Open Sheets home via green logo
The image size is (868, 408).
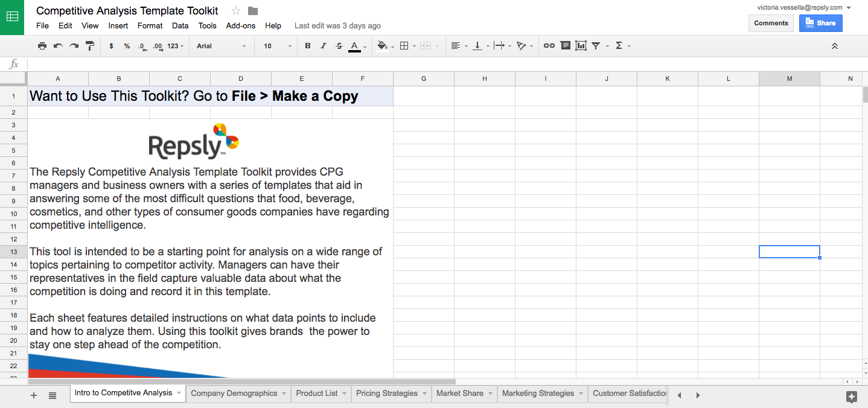point(12,17)
